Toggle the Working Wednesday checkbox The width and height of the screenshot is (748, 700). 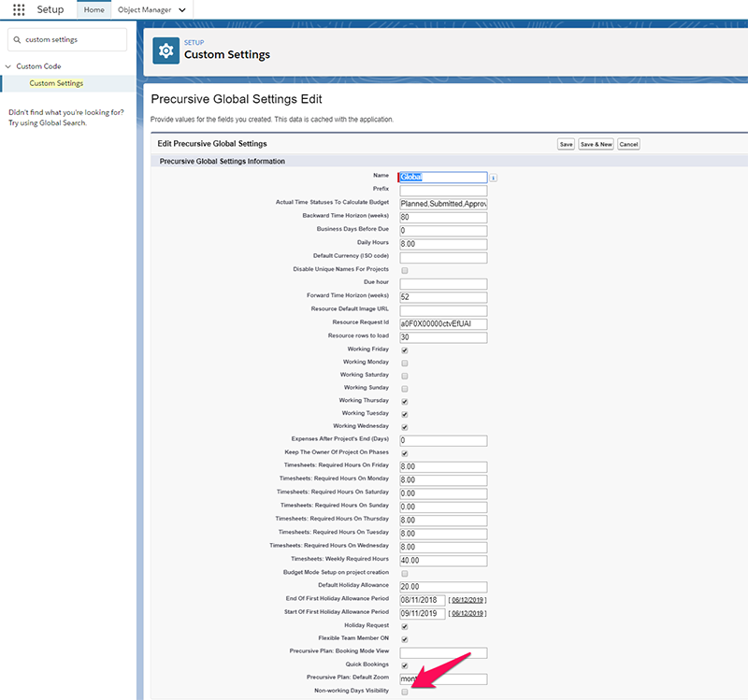pyautogui.click(x=405, y=428)
